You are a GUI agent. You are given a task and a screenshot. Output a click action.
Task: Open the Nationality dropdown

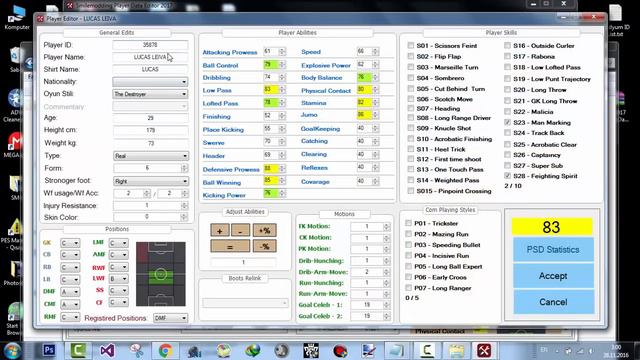pos(150,82)
